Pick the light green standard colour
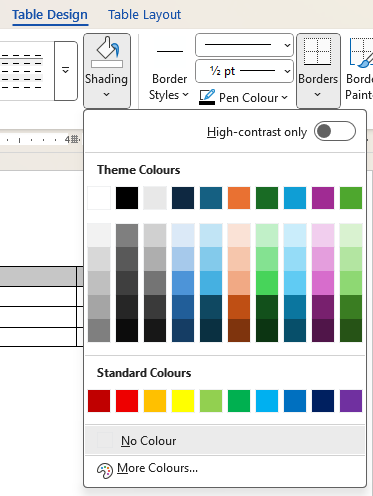This screenshot has width=373, height=496. tap(211, 401)
